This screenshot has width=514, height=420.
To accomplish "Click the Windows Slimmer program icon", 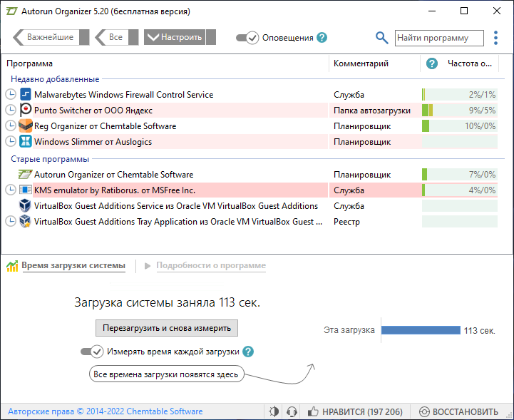I will coord(25,142).
